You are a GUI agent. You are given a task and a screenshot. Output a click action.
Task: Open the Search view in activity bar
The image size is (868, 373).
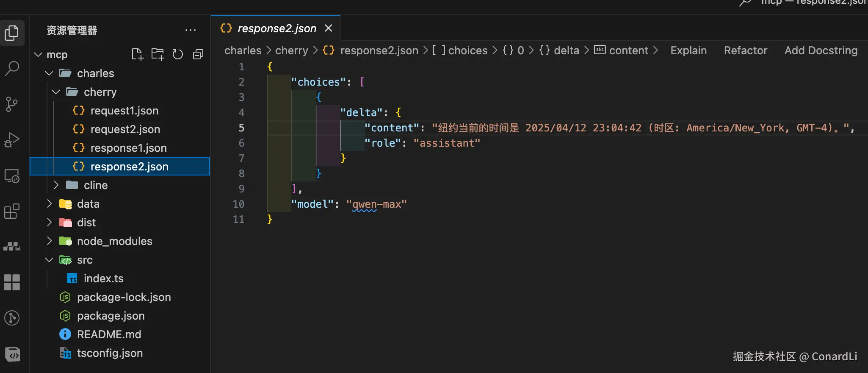click(12, 68)
